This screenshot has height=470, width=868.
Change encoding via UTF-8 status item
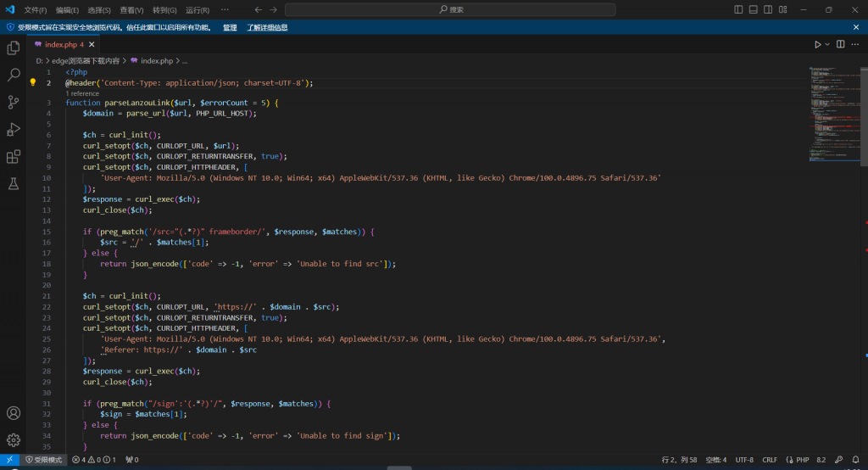click(744, 460)
